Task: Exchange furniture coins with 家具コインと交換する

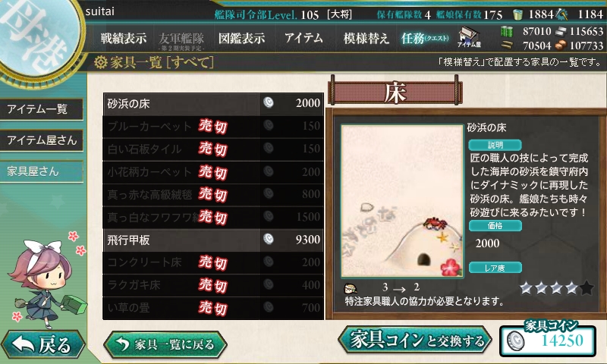Action: [x=415, y=340]
